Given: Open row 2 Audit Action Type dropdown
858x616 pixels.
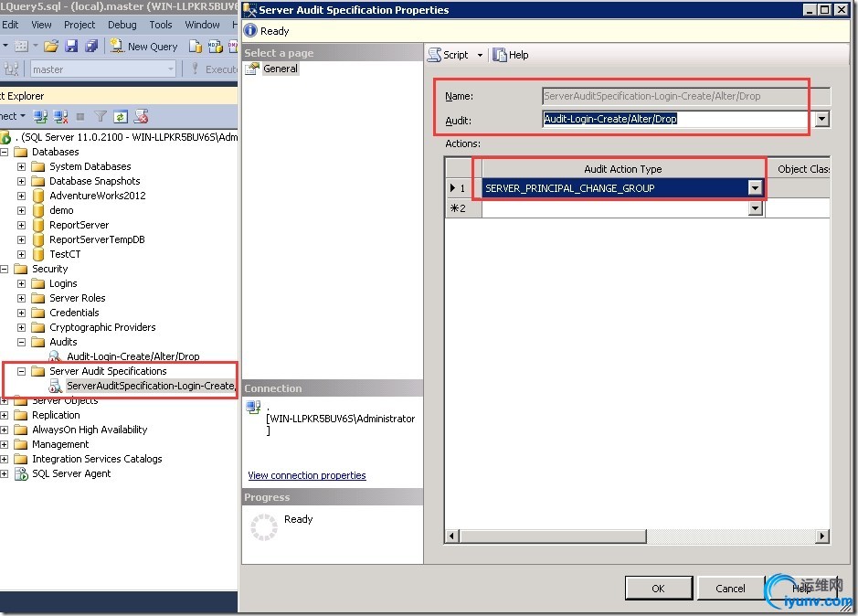Looking at the screenshot, I should click(x=755, y=208).
